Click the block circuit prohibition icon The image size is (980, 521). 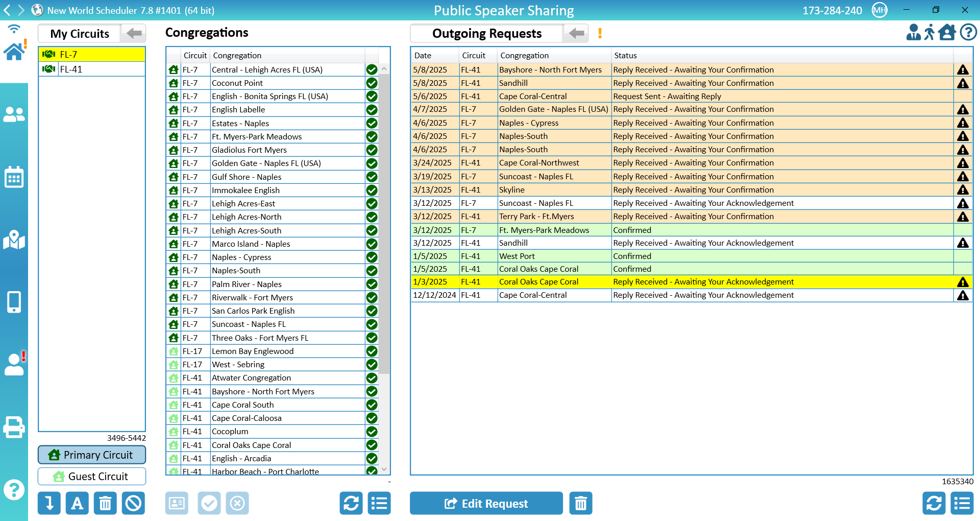pyautogui.click(x=133, y=504)
